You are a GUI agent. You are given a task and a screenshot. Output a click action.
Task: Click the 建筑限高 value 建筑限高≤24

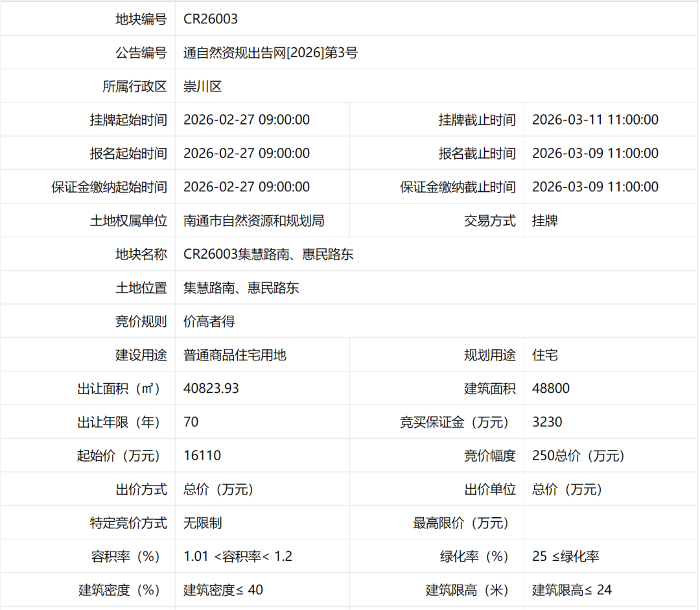coord(573,590)
